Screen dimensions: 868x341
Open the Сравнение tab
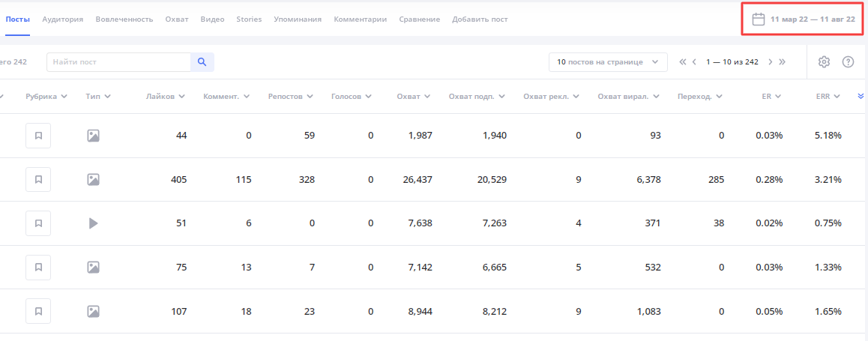click(420, 19)
